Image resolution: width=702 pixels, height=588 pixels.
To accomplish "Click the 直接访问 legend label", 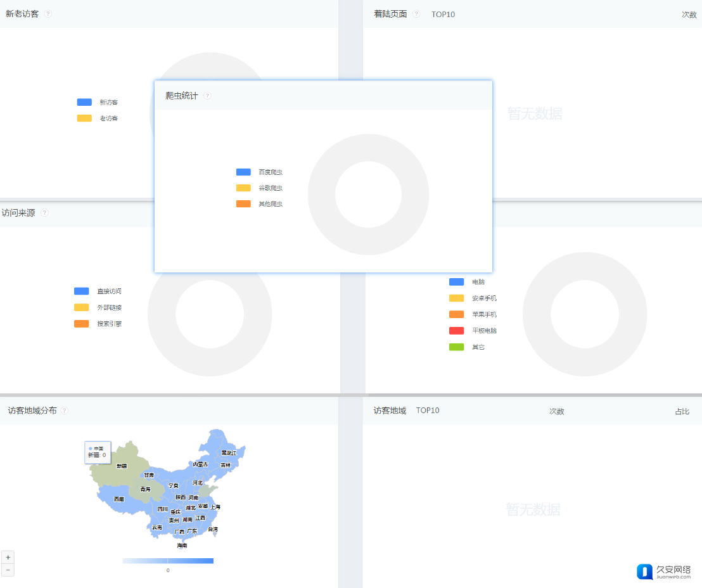I will [109, 291].
